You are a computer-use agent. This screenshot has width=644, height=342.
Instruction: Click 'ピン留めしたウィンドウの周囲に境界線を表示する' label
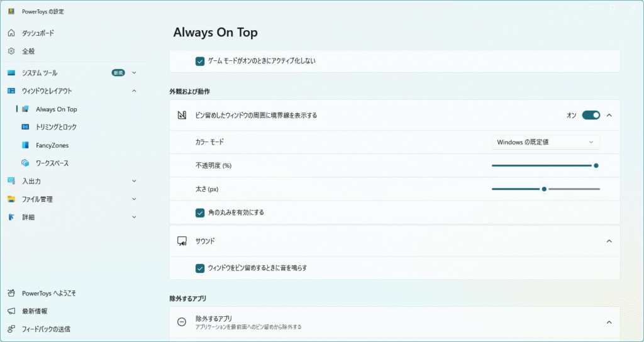coord(257,116)
